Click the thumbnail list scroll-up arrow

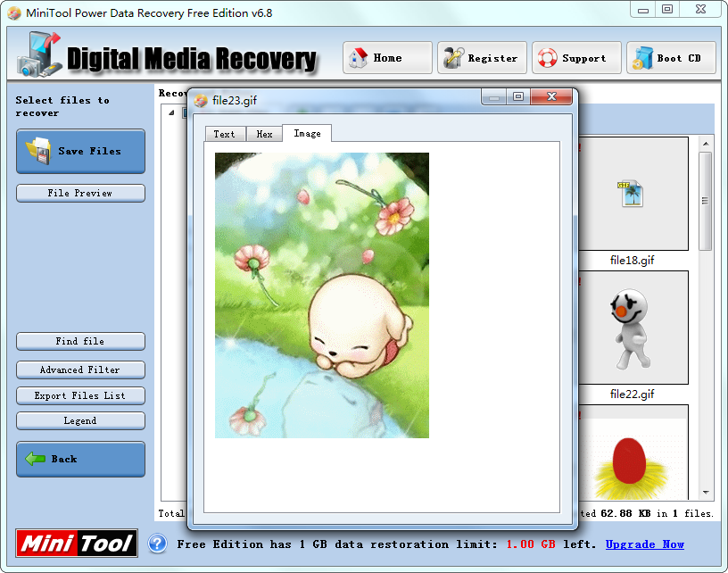pyautogui.click(x=706, y=144)
